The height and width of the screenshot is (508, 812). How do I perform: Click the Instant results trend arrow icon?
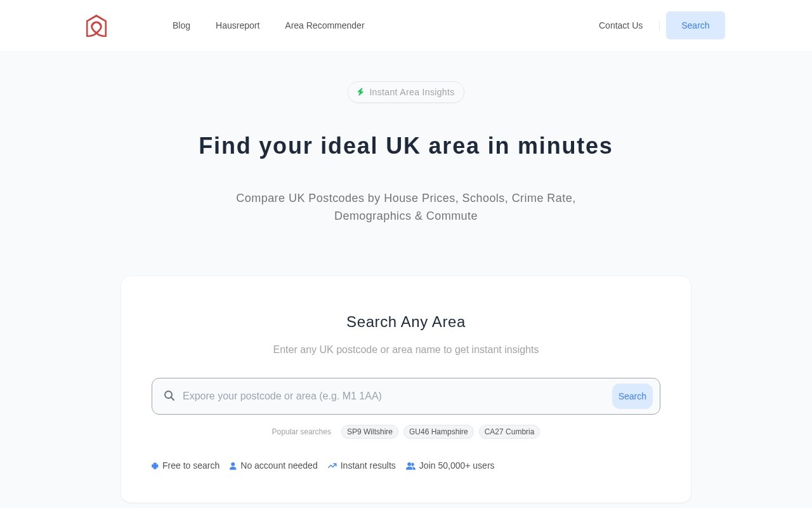[332, 465]
